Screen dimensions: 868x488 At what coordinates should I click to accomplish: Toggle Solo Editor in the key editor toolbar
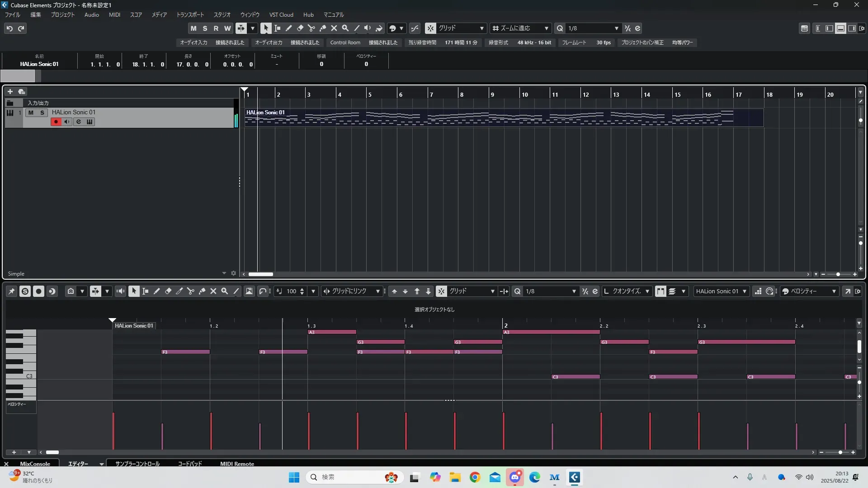click(x=25, y=291)
